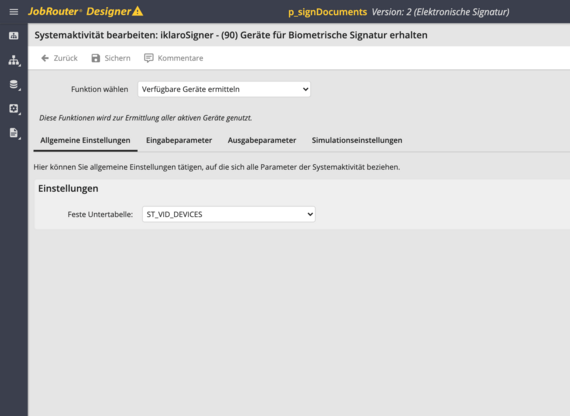The height and width of the screenshot is (416, 570).
Task: Click the yellow warning triangle icon
Action: [137, 11]
